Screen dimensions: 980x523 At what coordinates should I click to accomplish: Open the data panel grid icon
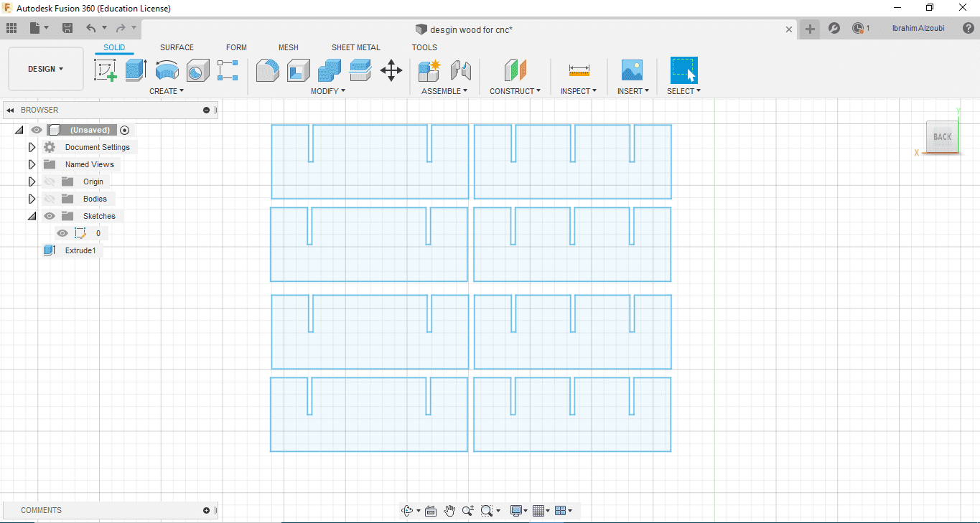click(x=11, y=28)
